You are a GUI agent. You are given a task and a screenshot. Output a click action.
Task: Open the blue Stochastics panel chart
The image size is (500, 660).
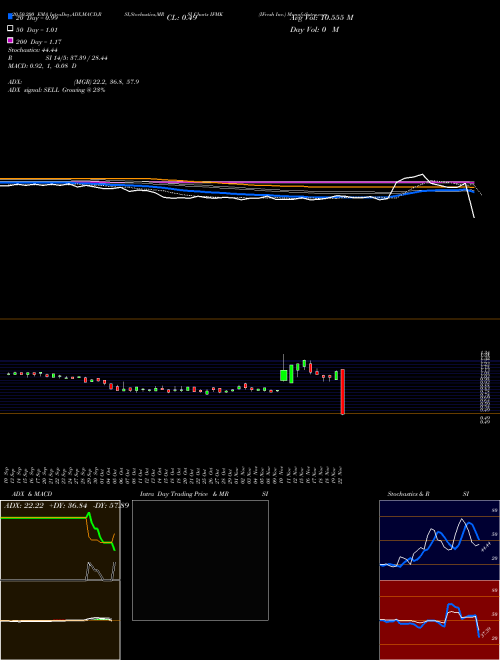[439, 540]
